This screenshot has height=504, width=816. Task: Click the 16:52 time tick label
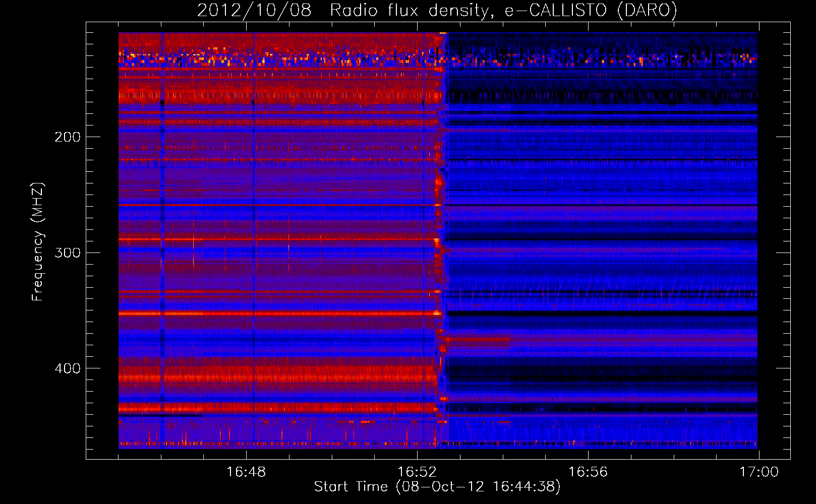[417, 472]
